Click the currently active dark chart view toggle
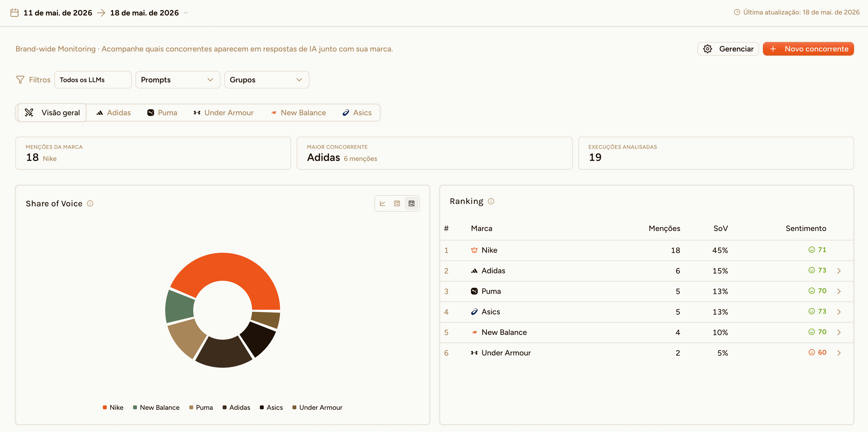 point(412,203)
